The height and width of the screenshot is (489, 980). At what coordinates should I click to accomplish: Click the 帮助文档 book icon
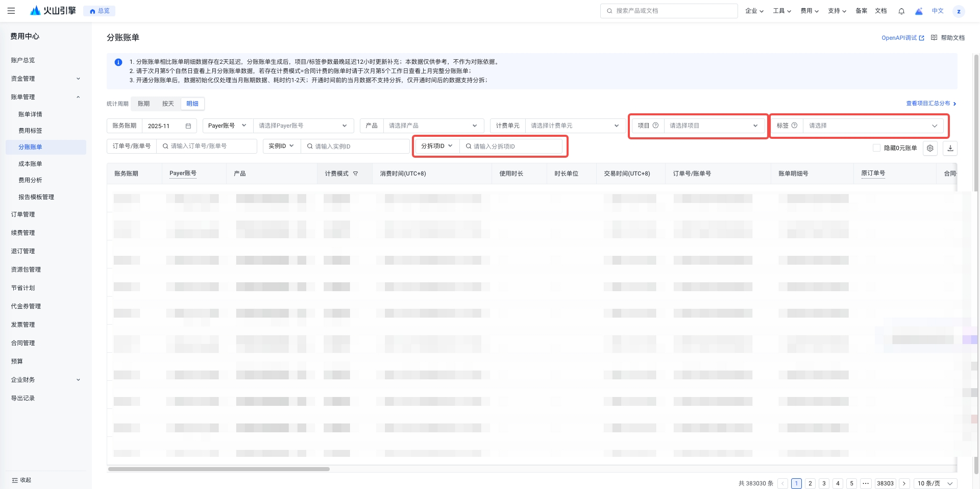coord(934,38)
